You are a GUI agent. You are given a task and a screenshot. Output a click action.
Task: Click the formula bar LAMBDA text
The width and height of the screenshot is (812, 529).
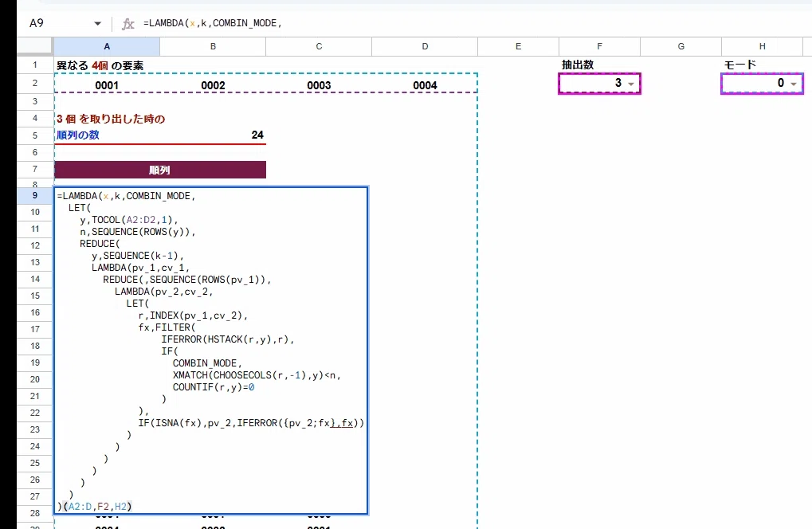212,23
